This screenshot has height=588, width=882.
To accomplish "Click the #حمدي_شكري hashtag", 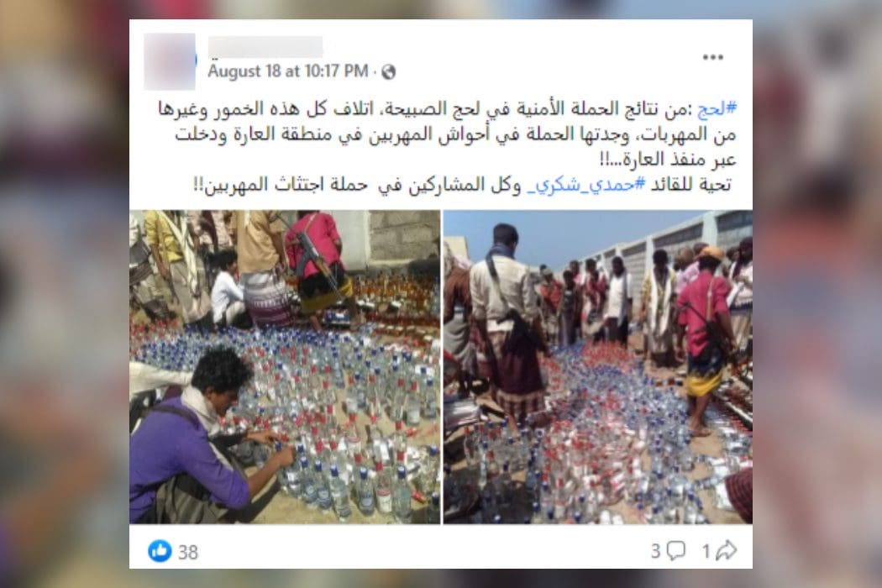I will 586,185.
